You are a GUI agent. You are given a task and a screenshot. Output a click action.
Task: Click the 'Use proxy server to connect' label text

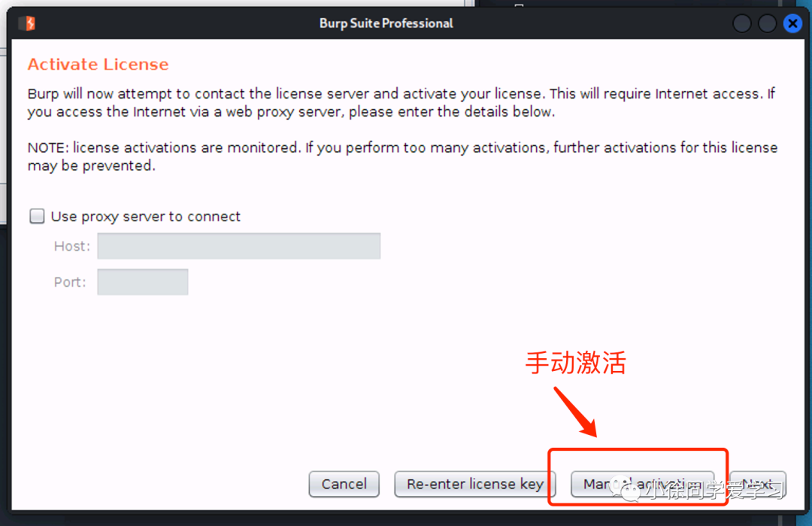pyautogui.click(x=146, y=217)
